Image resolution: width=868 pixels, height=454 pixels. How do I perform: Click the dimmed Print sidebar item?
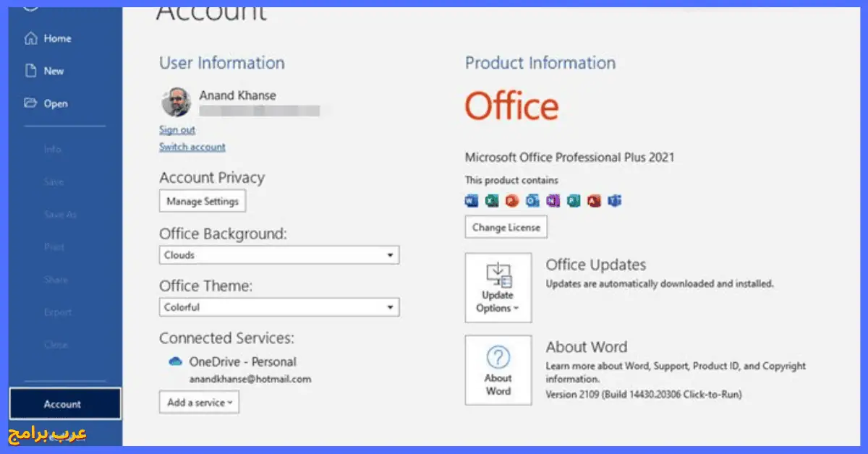[x=54, y=247]
